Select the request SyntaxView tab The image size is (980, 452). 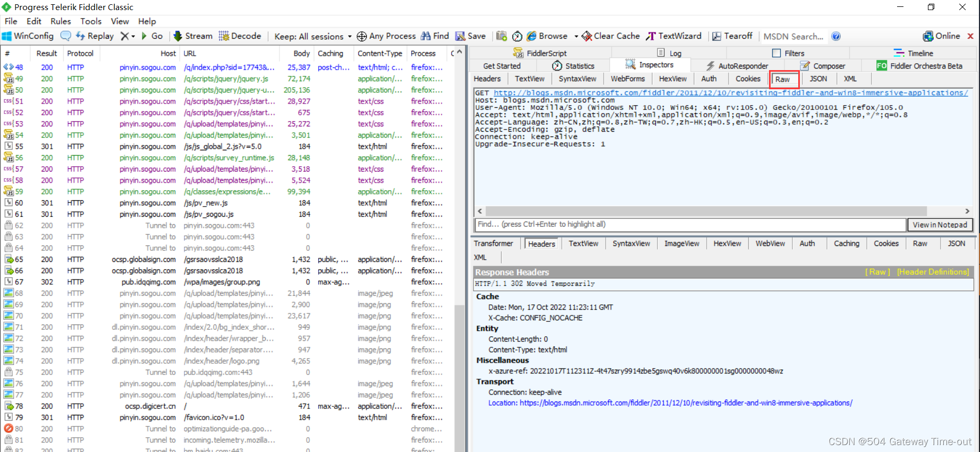[577, 79]
